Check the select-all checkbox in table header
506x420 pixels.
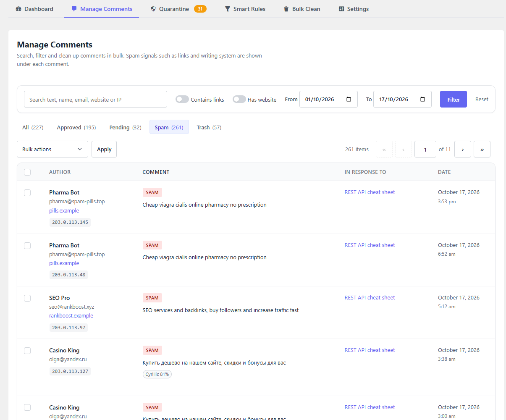tap(27, 172)
